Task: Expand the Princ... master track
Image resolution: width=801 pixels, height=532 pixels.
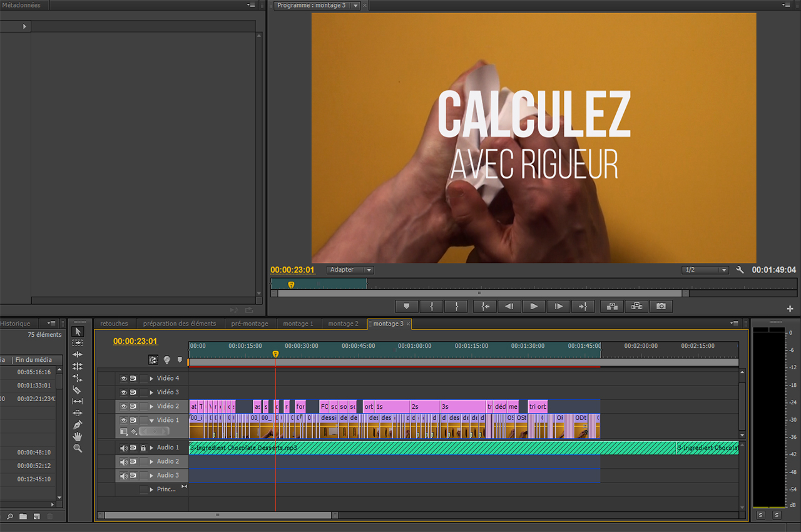Action: click(151, 489)
